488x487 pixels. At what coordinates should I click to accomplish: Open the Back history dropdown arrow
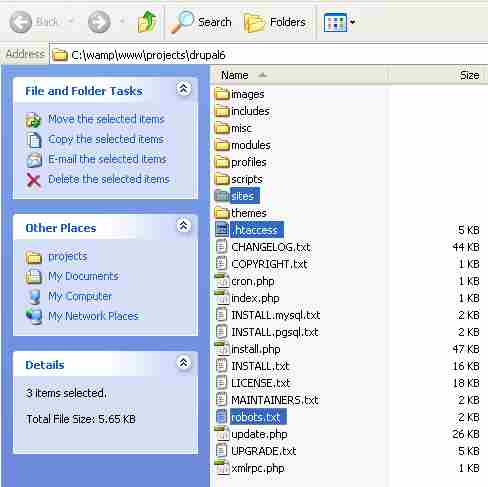point(71,22)
